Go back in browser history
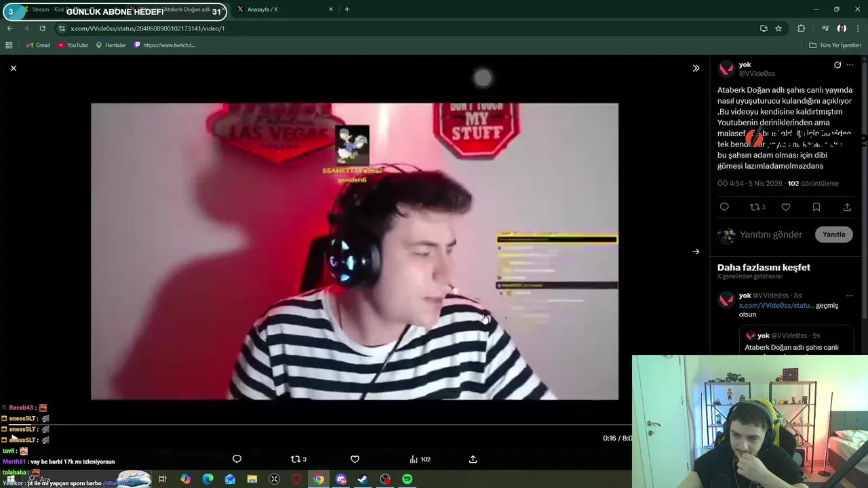 pyautogui.click(x=9, y=28)
